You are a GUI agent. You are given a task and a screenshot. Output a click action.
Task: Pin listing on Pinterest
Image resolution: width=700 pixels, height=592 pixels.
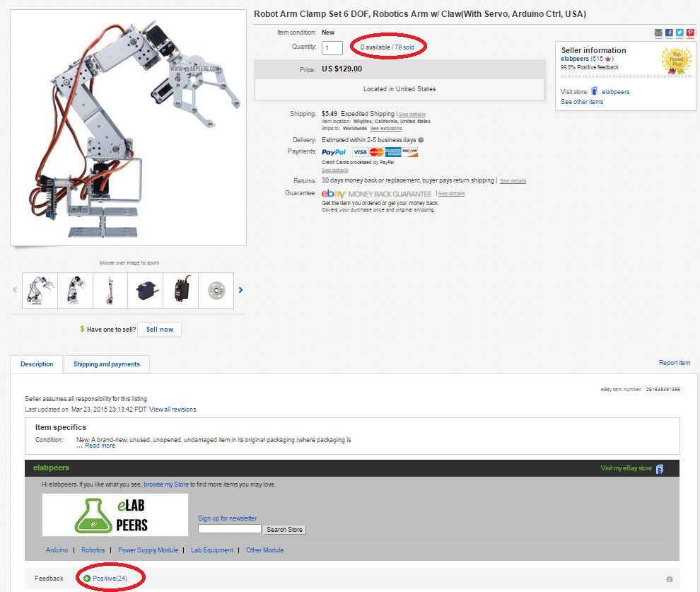[x=690, y=33]
